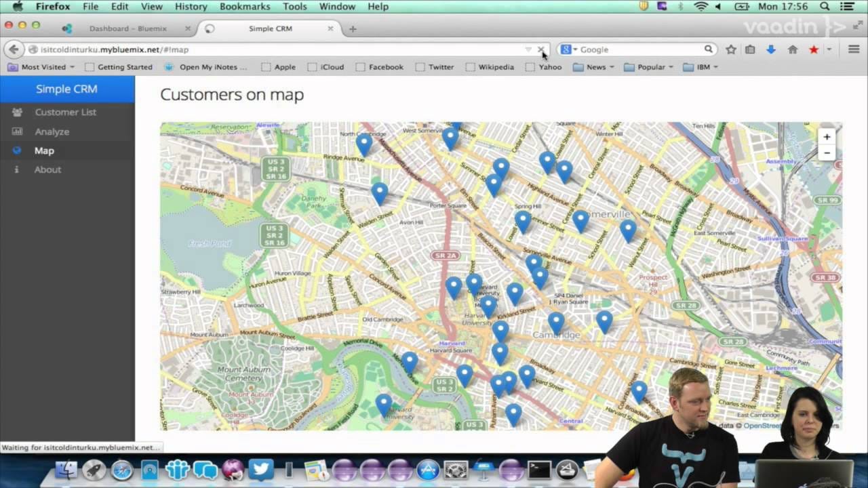Open System Preferences gear in the dock
This screenshot has width=868, height=488.
tap(456, 470)
